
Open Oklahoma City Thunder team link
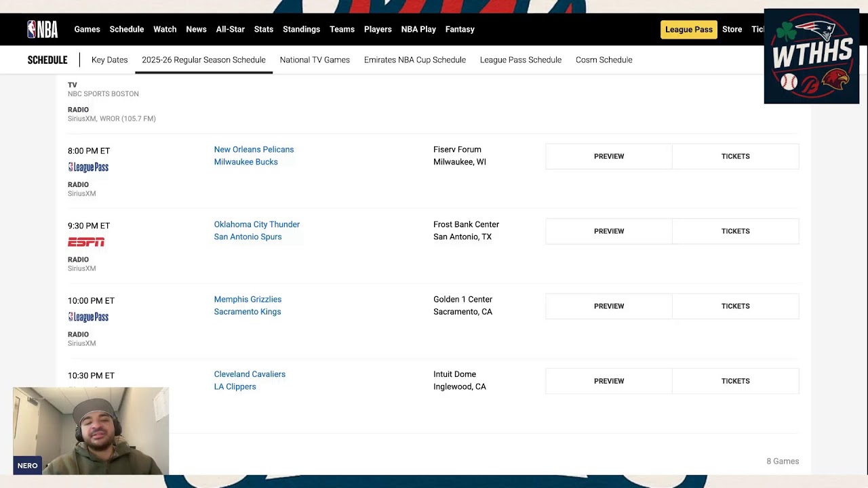257,224
